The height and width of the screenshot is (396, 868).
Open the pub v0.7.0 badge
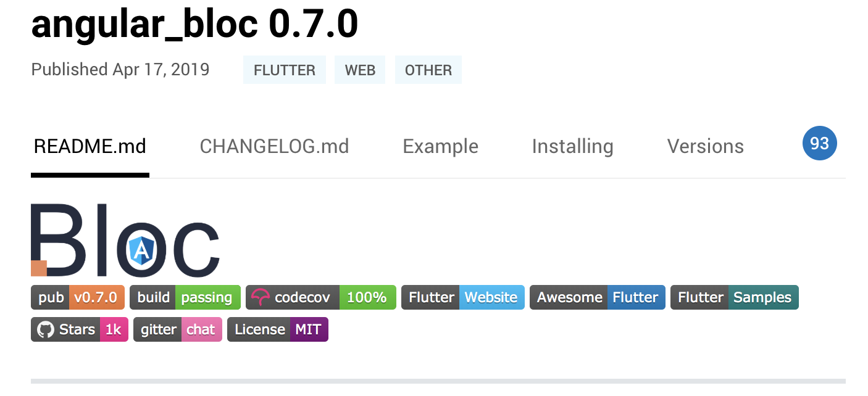(78, 297)
